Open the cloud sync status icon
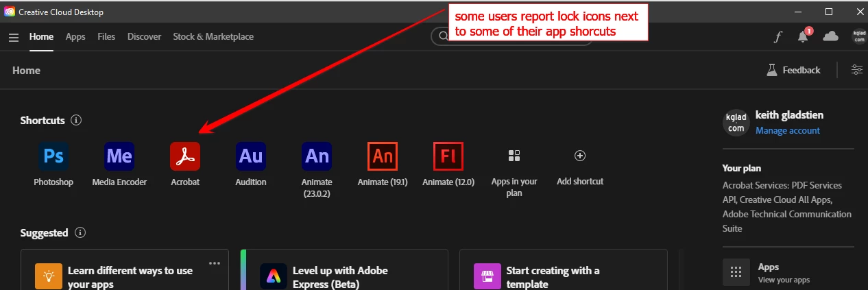The image size is (868, 290). [830, 36]
